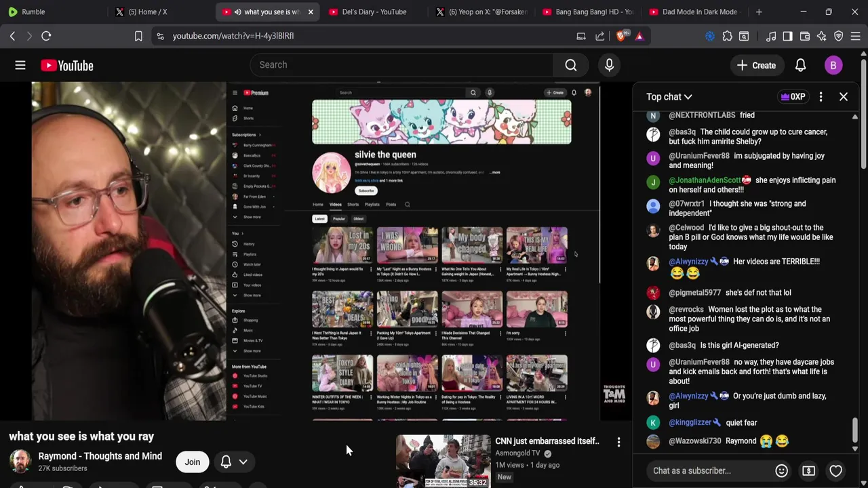Expand the channel notification bell dropdown

click(243, 462)
